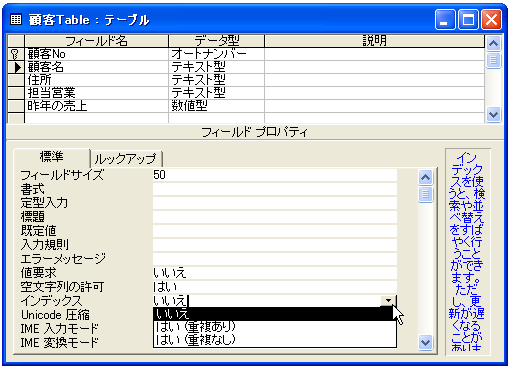Click the select-all corner box of the field grid
Image resolution: width=510 pixels, height=367 pixels.
[16, 41]
